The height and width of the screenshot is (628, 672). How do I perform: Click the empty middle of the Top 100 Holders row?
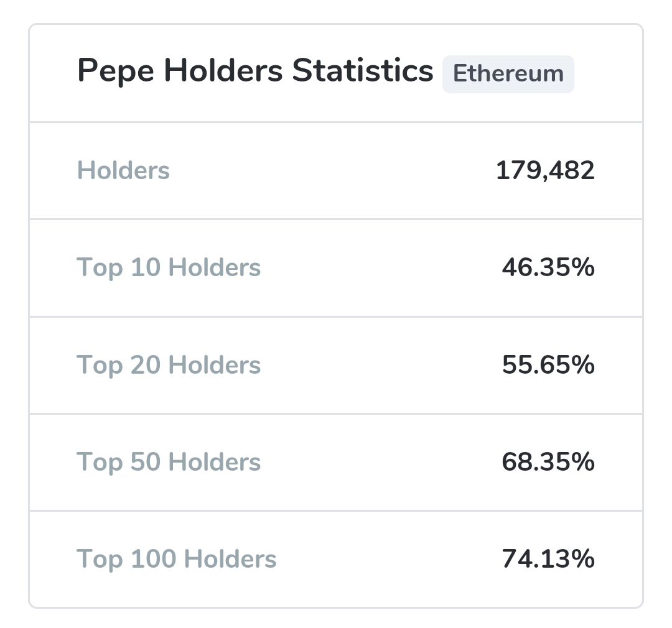pos(386,559)
